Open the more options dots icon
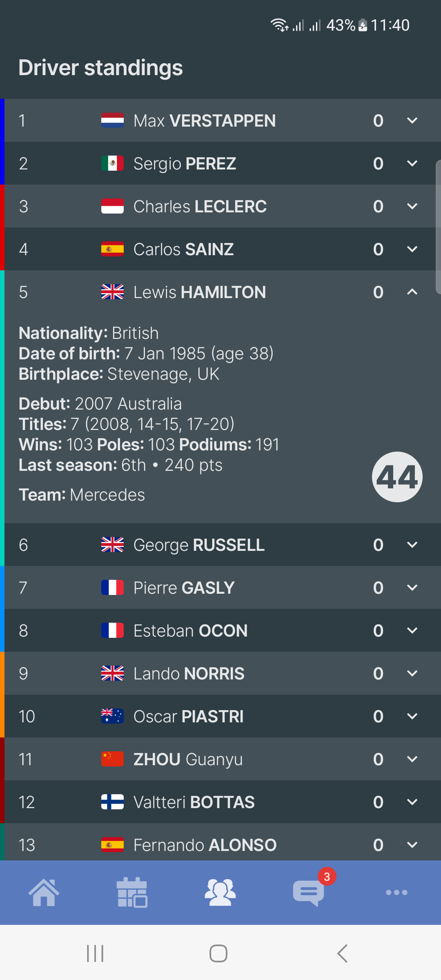Viewport: 441px width, 980px height. (x=396, y=892)
